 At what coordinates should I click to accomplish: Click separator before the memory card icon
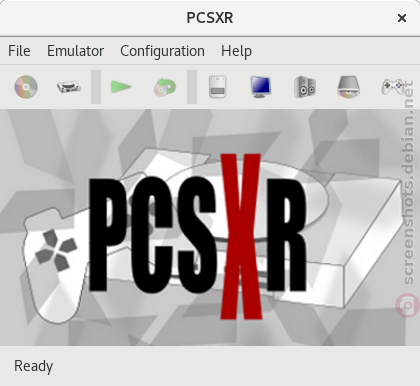[x=192, y=87]
